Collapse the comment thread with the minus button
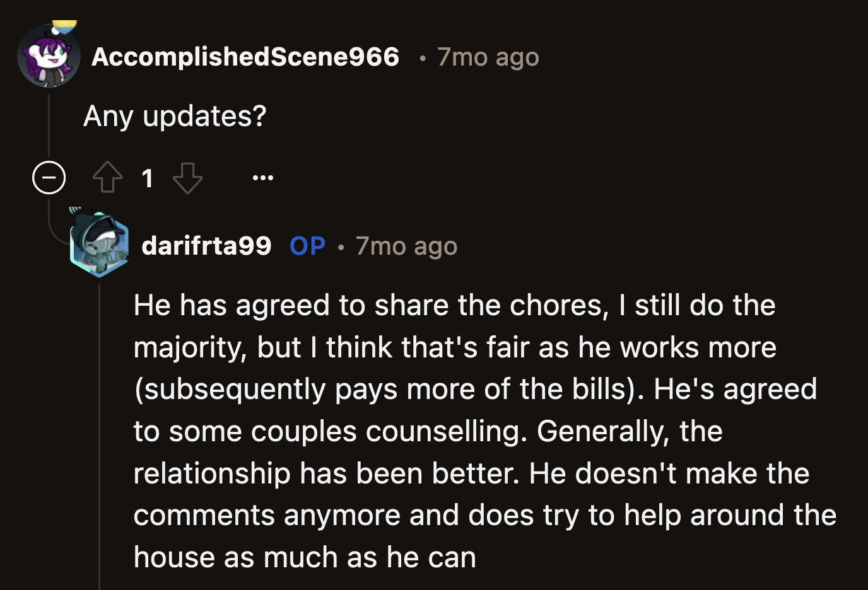The height and width of the screenshot is (590, 868). tap(50, 177)
